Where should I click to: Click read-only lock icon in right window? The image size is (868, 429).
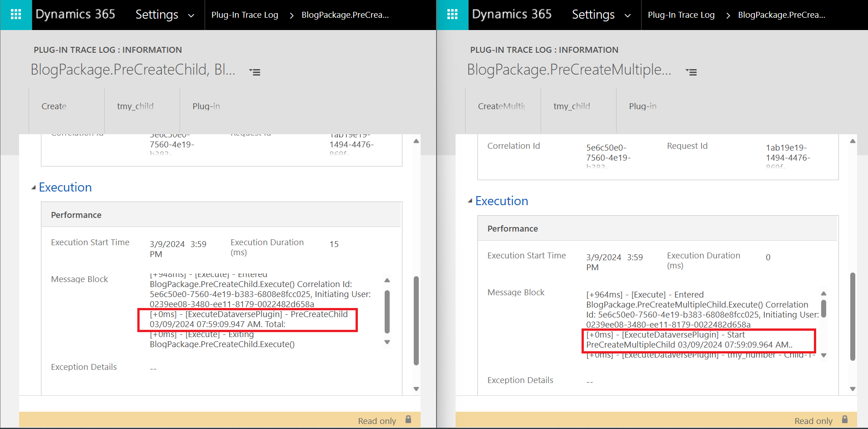click(845, 419)
